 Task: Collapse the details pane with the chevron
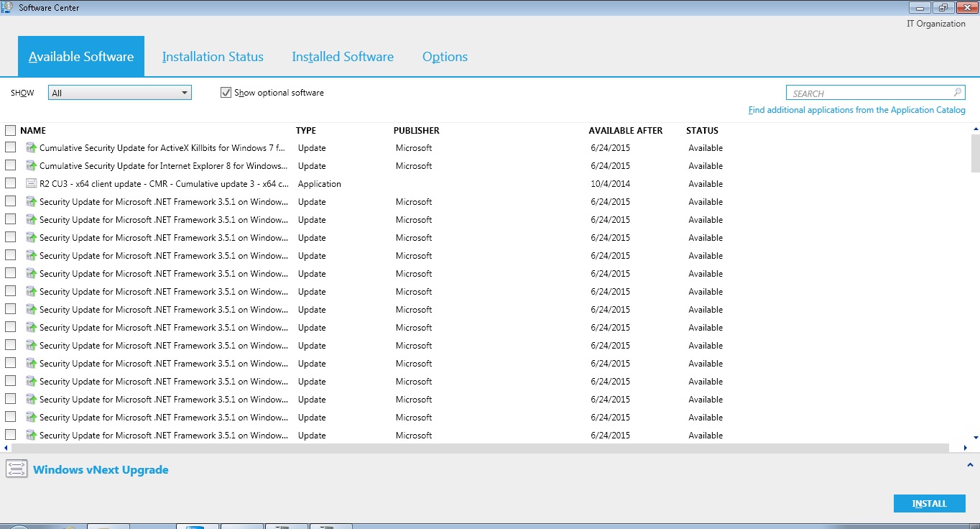[971, 465]
